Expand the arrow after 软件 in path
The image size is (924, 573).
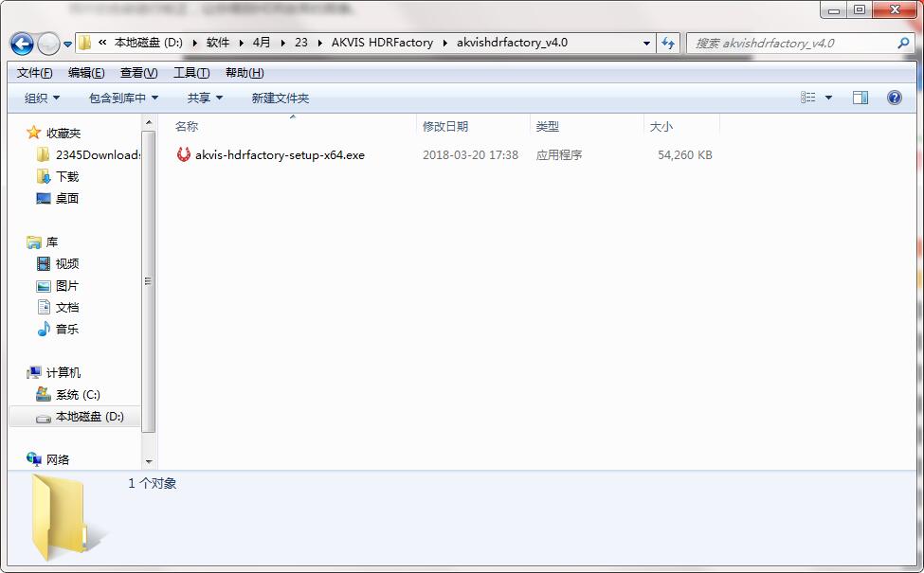click(x=241, y=43)
